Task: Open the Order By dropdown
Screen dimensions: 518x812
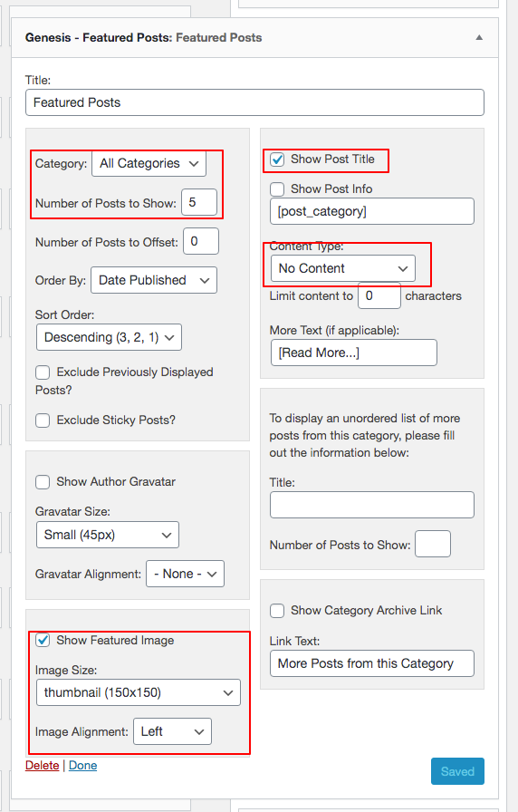Action: (154, 280)
